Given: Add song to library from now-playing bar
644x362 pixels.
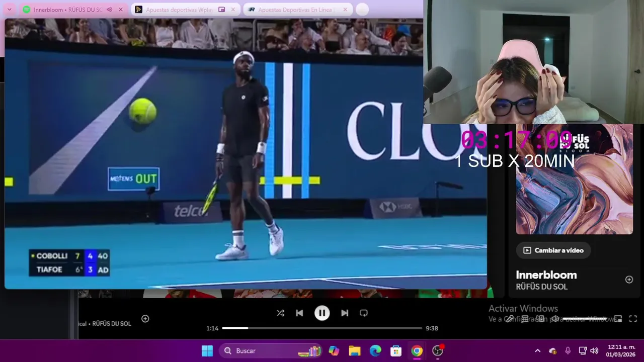Looking at the screenshot, I should [145, 319].
